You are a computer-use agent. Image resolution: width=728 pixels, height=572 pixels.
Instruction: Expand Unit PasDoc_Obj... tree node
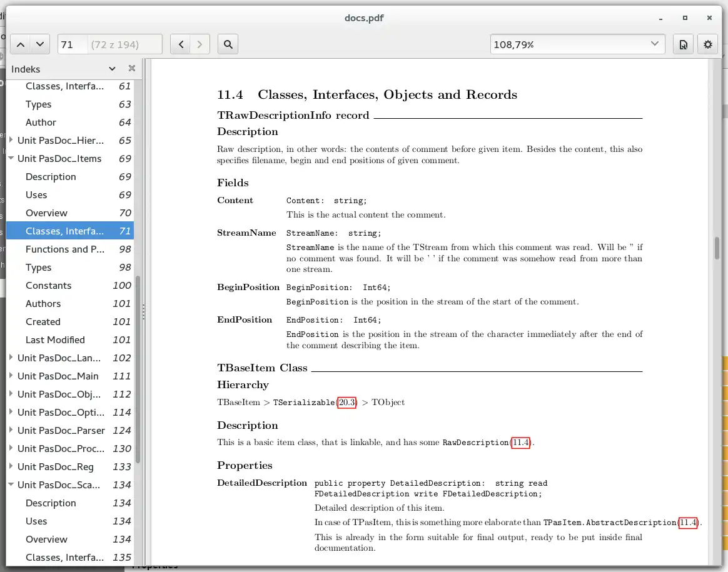click(x=11, y=393)
